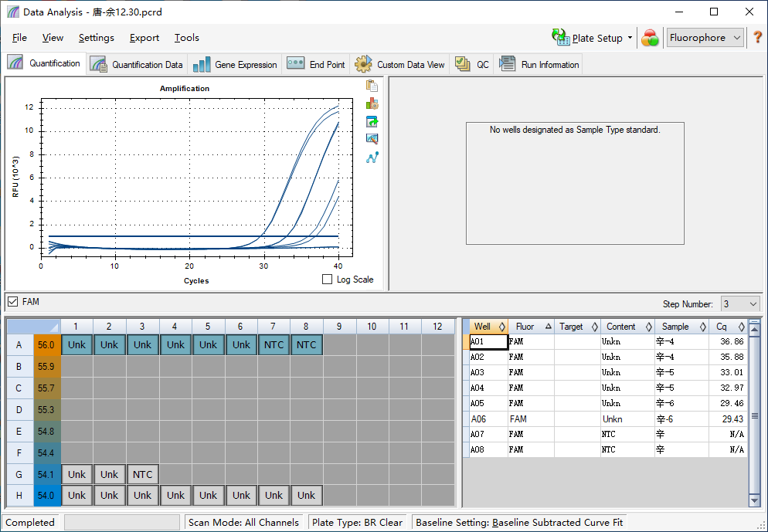
Task: Sort by Well column arrow
Action: pyautogui.click(x=501, y=327)
